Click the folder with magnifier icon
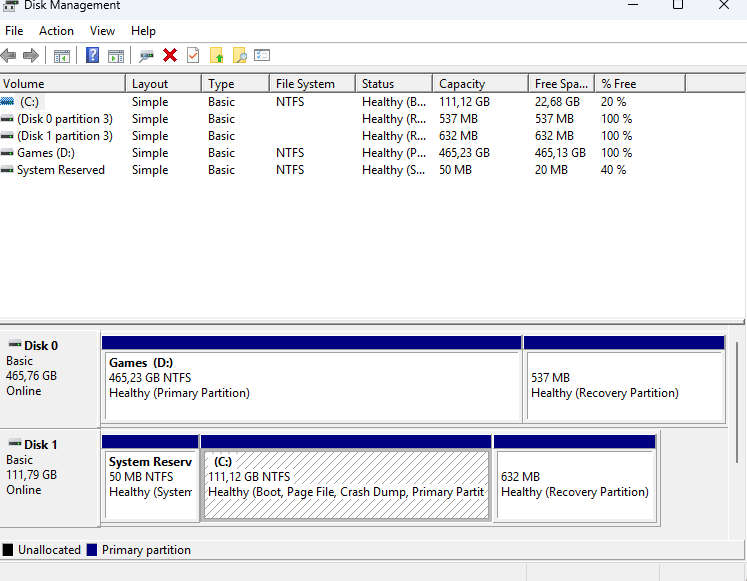The width and height of the screenshot is (747, 581). coord(240,55)
